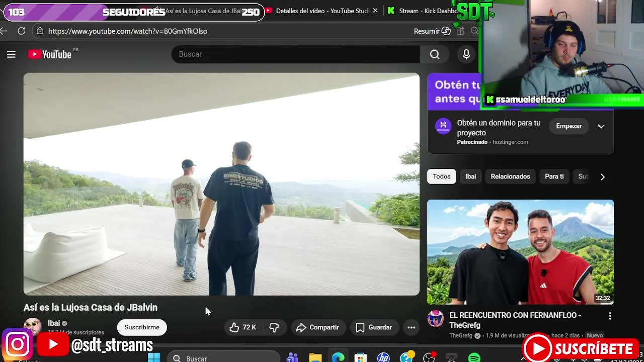
Task: Open more actions three-dot menu below video
Action: (x=411, y=327)
